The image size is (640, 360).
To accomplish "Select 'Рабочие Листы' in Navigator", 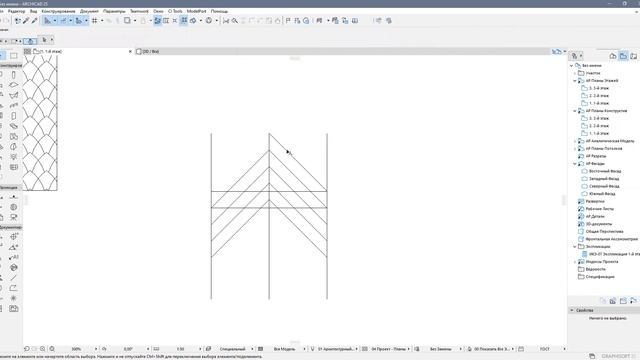I will pyautogui.click(x=600, y=209).
